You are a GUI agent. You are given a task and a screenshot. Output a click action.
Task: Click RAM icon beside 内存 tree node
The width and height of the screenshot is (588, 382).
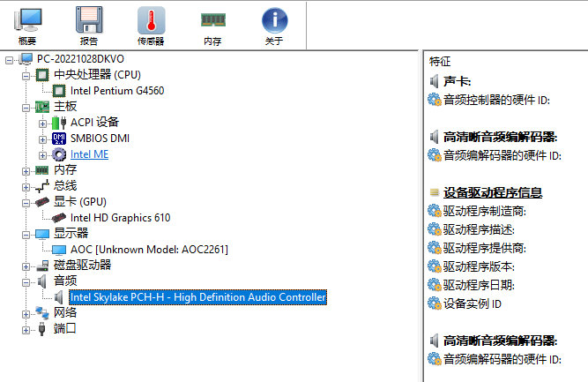(x=42, y=171)
